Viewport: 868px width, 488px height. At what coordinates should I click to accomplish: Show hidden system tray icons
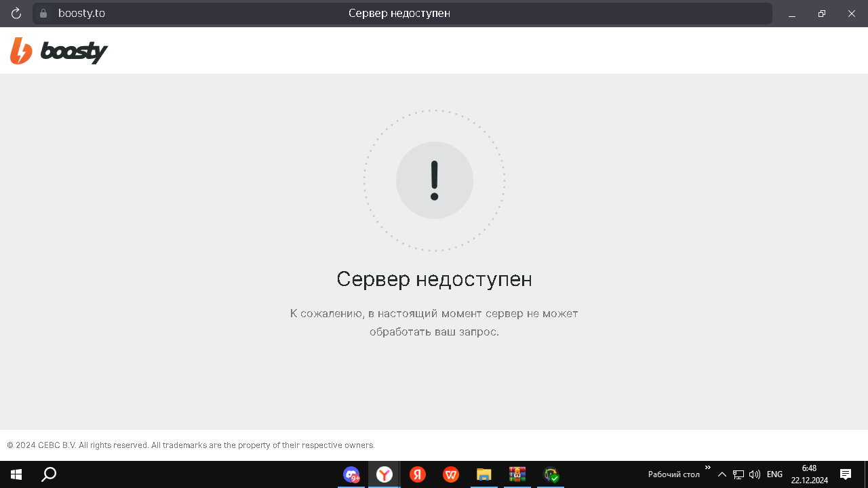(722, 474)
